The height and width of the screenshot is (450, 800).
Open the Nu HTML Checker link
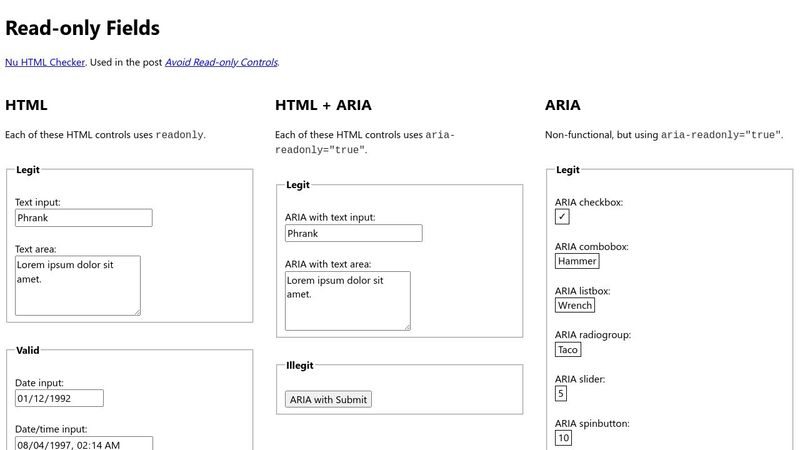pos(44,62)
